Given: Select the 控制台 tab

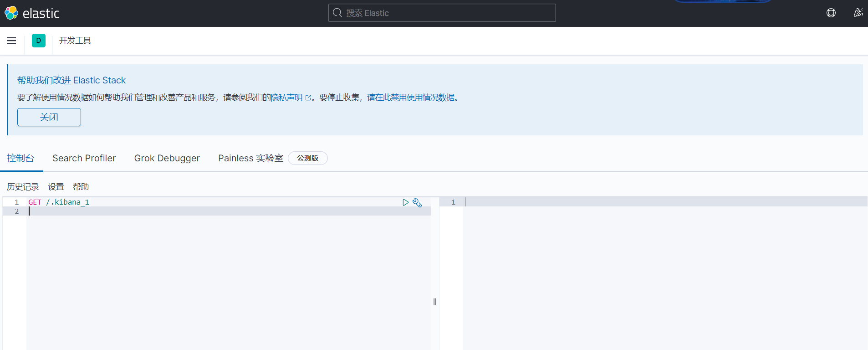Looking at the screenshot, I should 20,158.
